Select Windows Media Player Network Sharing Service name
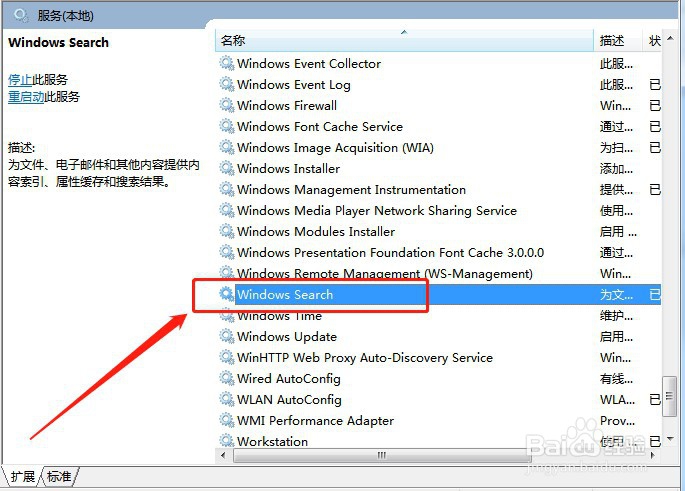This screenshot has height=491, width=685. pyautogui.click(x=377, y=211)
